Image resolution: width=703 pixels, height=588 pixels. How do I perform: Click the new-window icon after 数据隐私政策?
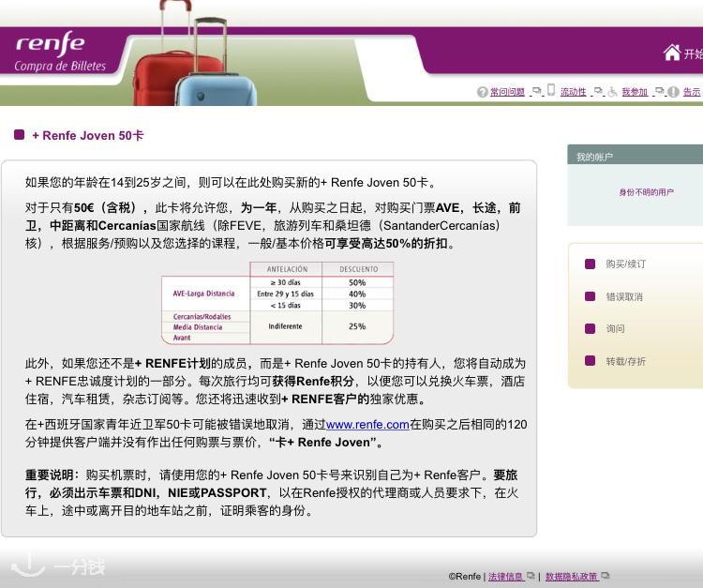[x=606, y=576]
